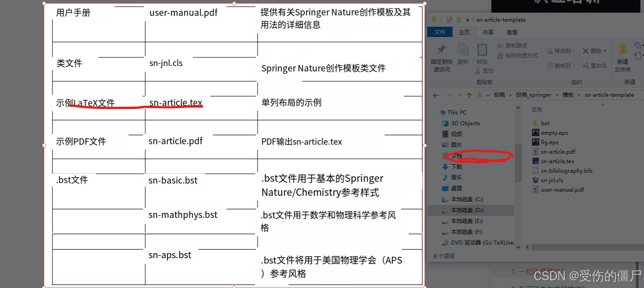
Task: Click '类文件' table cell text
Action: click(69, 63)
